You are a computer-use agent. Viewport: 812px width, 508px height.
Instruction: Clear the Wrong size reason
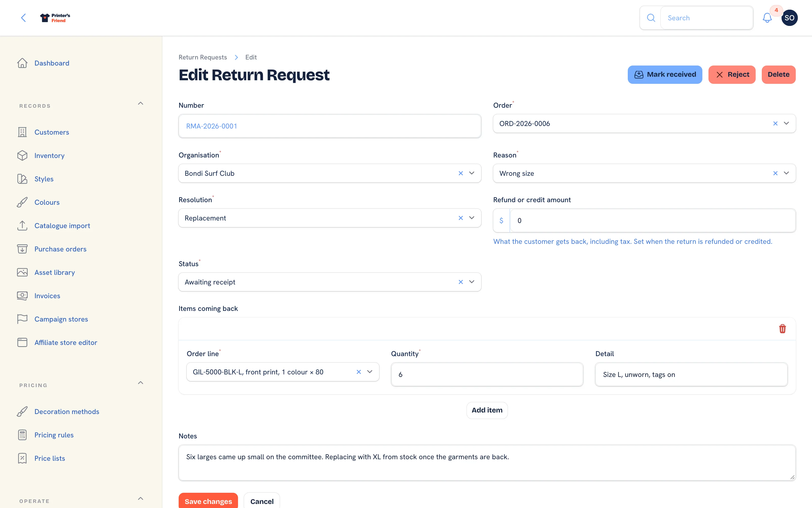(775, 173)
